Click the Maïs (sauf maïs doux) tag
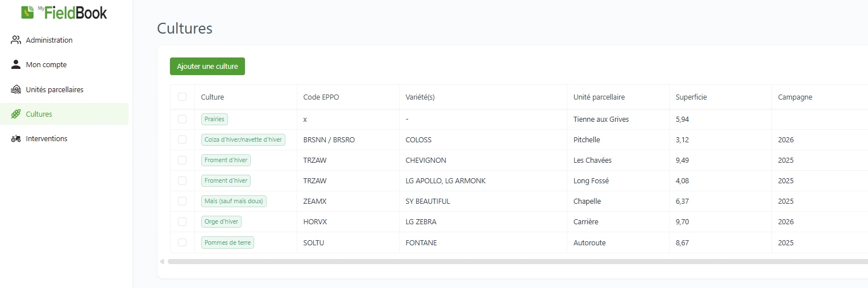Image resolution: width=868 pixels, height=288 pixels. coord(234,201)
